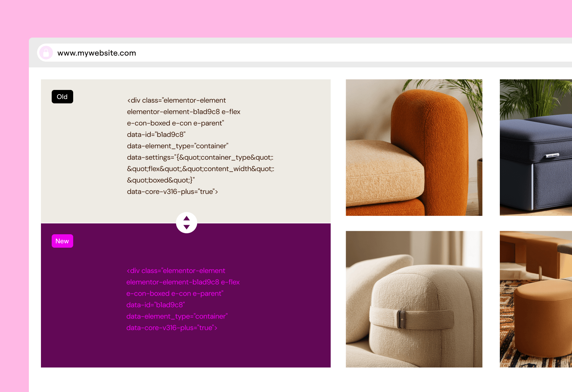The width and height of the screenshot is (572, 392).
Task: Click the old data-settings code line
Action: click(x=200, y=157)
